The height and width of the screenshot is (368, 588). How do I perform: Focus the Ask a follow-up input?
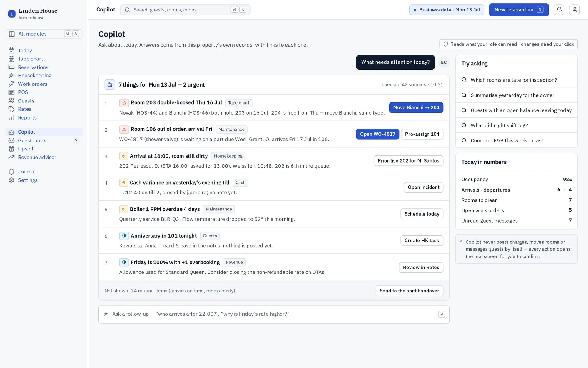274,314
